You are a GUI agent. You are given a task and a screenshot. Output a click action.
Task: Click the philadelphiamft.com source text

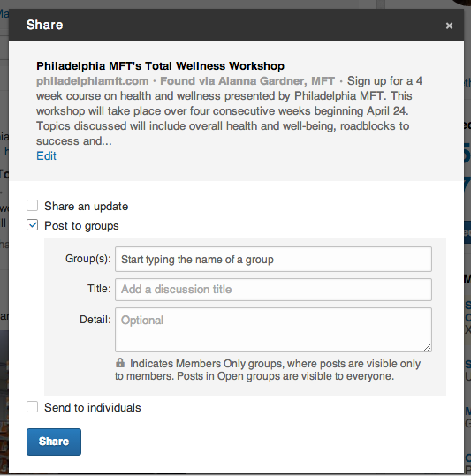coord(93,81)
